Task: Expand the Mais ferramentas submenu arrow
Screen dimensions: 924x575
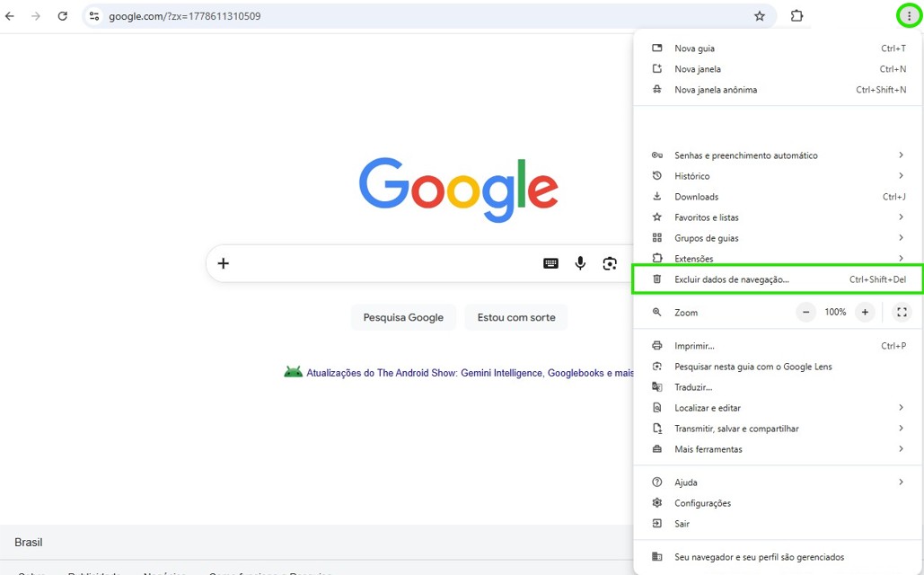Action: [x=901, y=449]
